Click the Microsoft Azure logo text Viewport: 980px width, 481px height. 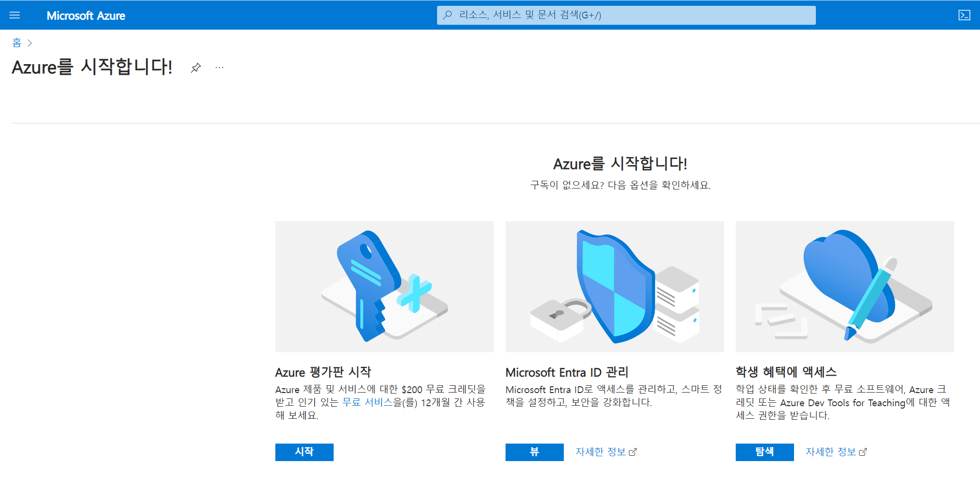(86, 16)
